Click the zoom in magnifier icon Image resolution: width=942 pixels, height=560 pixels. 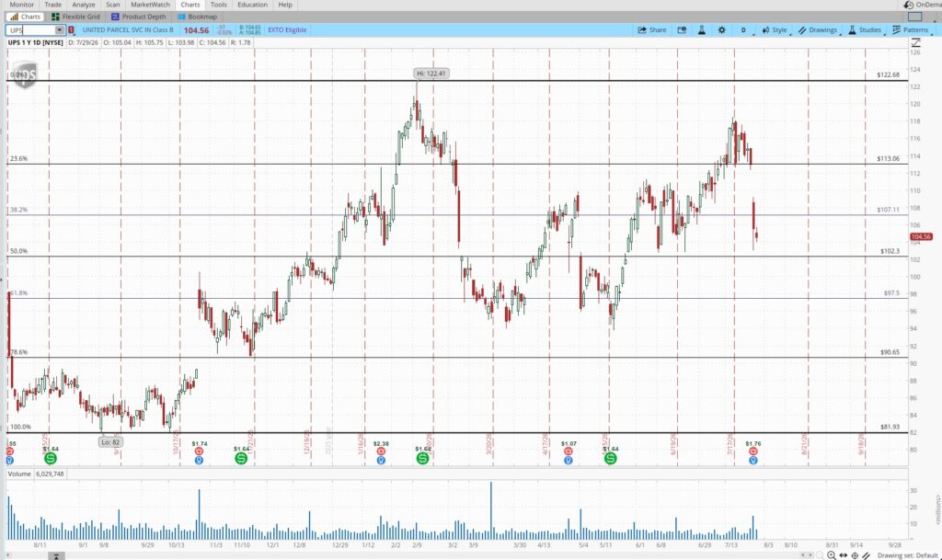(832, 555)
